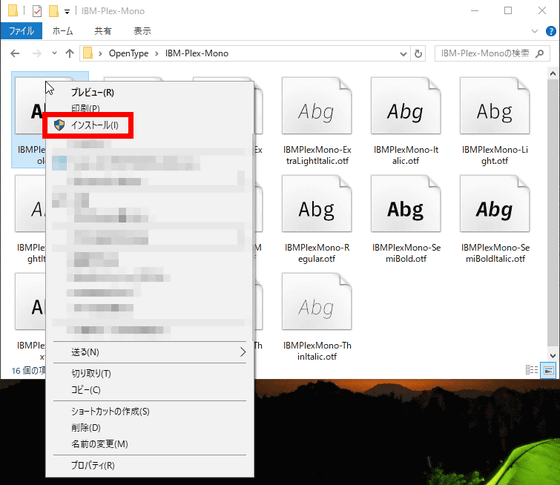Click the OpenType breadcrumb segment
This screenshot has width=560, height=485.
click(129, 54)
